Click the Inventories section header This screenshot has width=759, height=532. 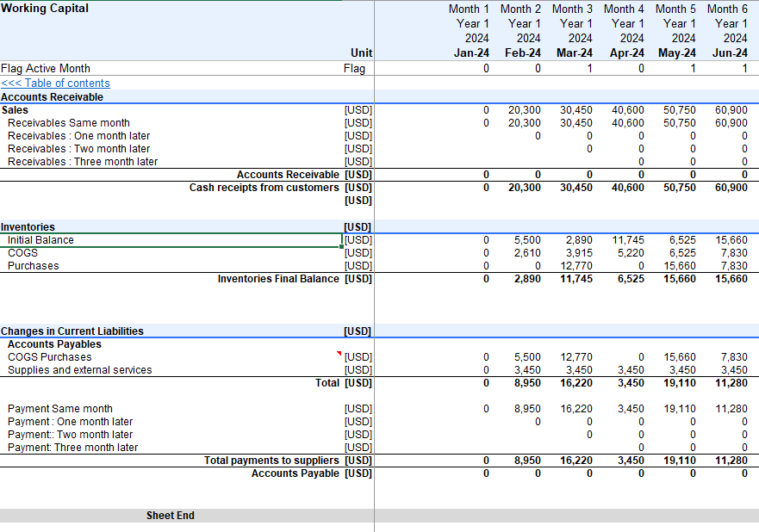coord(28,227)
